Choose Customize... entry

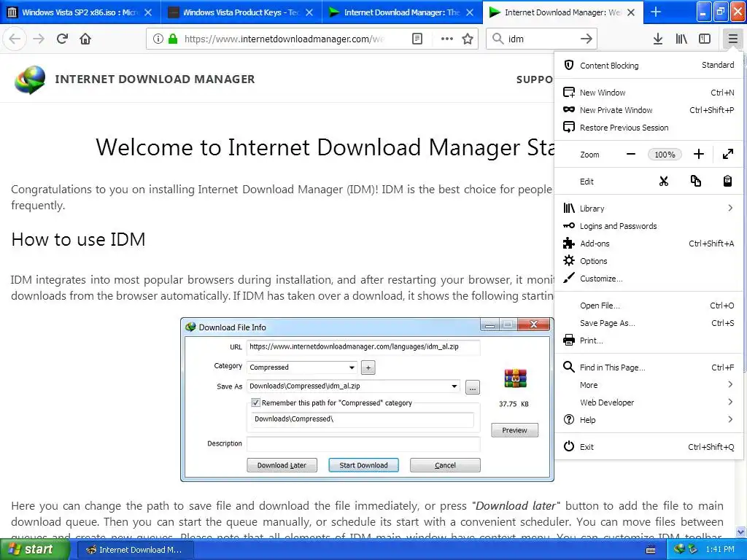pos(649,279)
